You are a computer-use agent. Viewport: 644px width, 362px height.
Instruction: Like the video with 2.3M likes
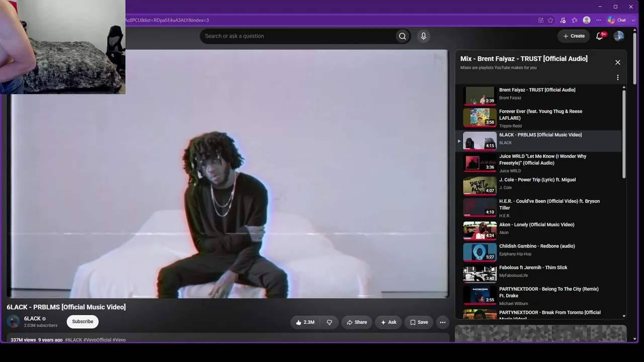[305, 322]
